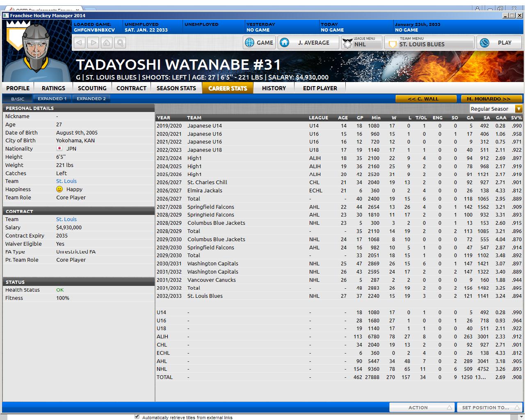This screenshot has width=525, height=420.
Task: Go to the home screen icon
Action: click(107, 43)
